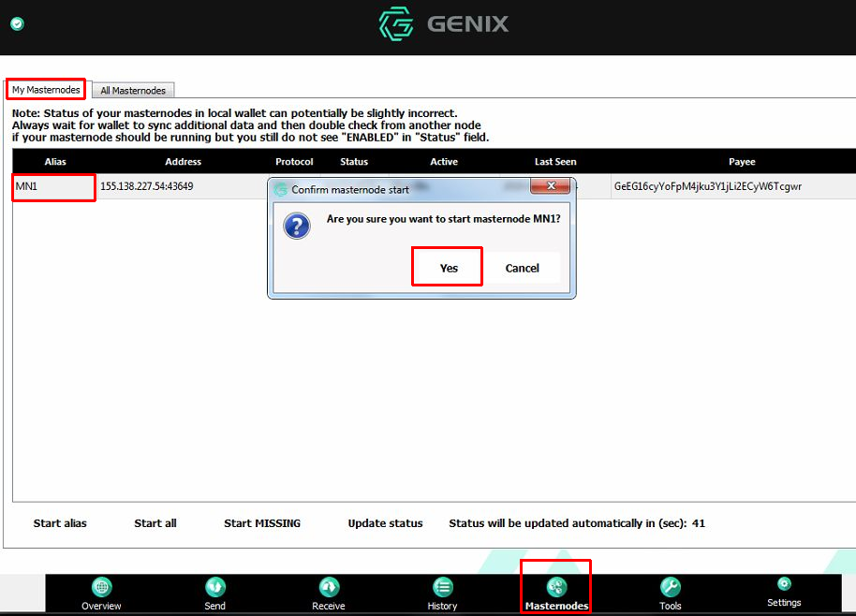Confirm masternode start with Yes
856x616 pixels.
coord(449,268)
